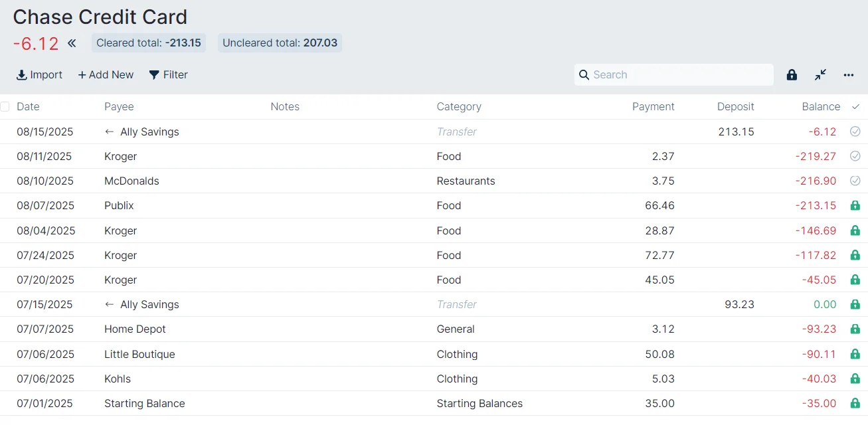The width and height of the screenshot is (868, 433).
Task: Click the Category column header
Action: [459, 106]
